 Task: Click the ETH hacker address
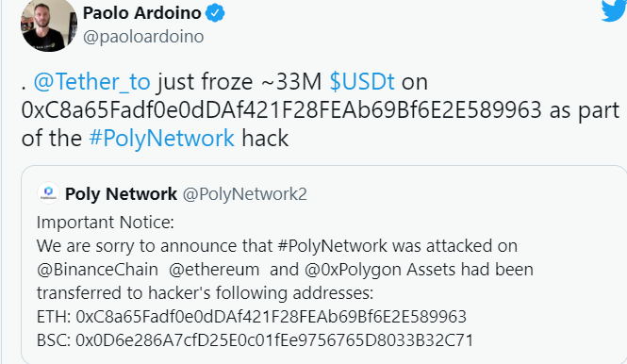click(272, 317)
